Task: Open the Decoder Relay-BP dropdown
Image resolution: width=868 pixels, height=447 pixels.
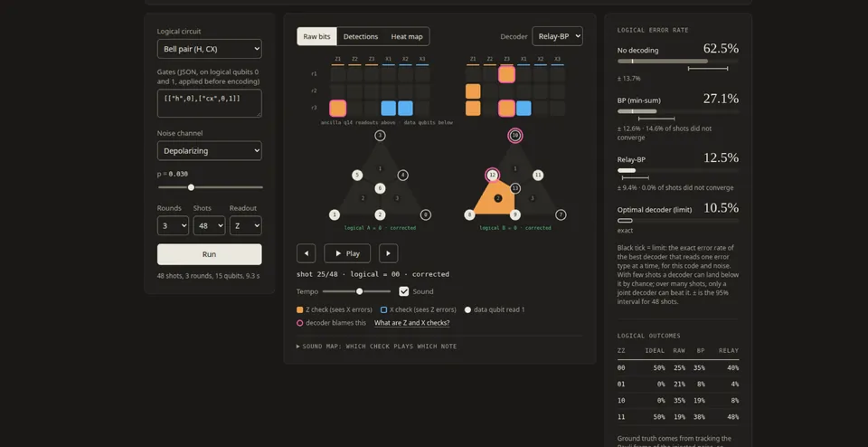Action: 558,36
